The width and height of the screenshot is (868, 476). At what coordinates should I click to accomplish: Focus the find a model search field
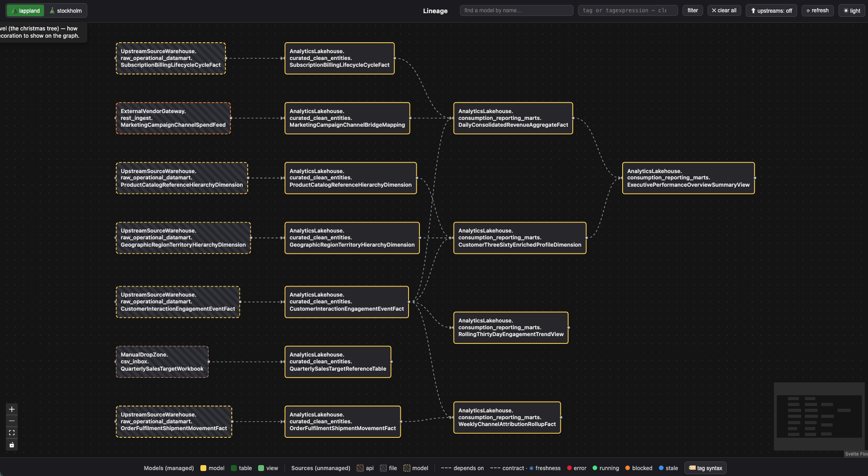[516, 10]
